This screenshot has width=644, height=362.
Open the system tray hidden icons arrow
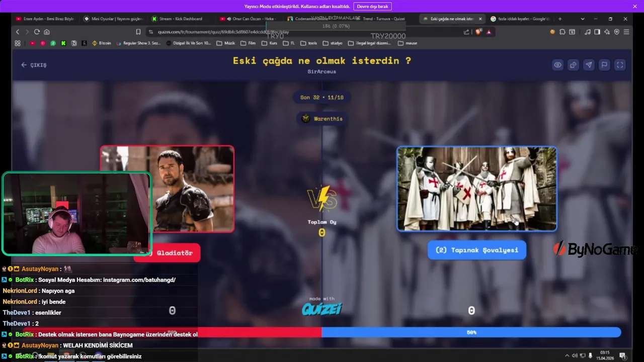(567, 356)
